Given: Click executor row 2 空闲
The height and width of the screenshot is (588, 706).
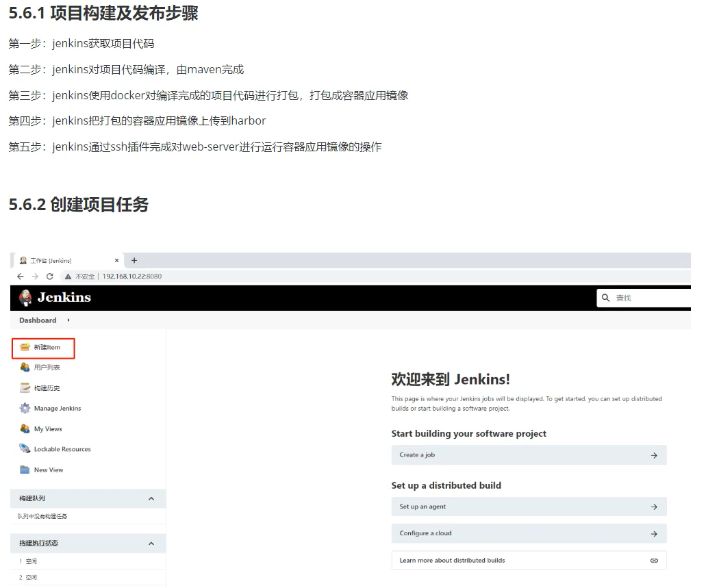Looking at the screenshot, I should 28,578.
